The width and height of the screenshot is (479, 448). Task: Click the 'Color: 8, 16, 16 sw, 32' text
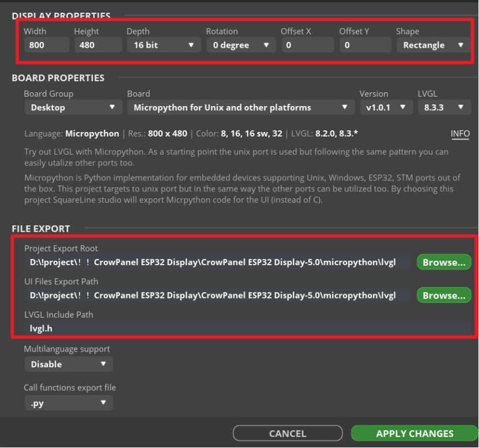(239, 134)
